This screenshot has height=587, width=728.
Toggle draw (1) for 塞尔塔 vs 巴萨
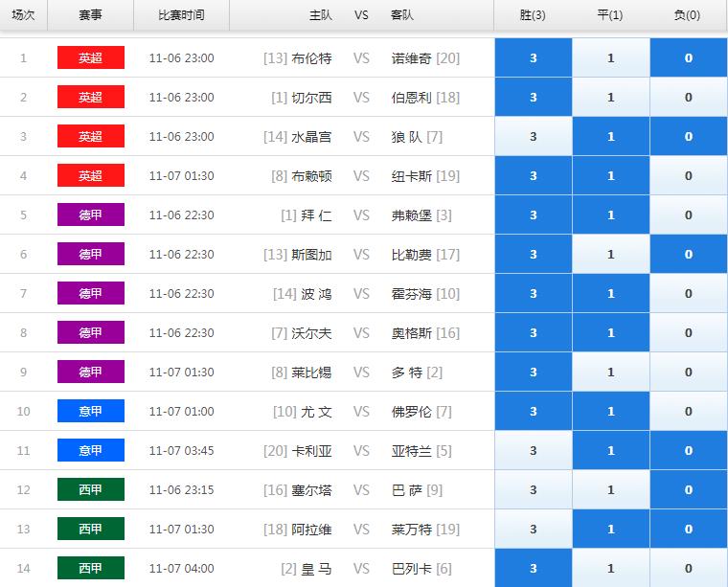[x=611, y=489]
